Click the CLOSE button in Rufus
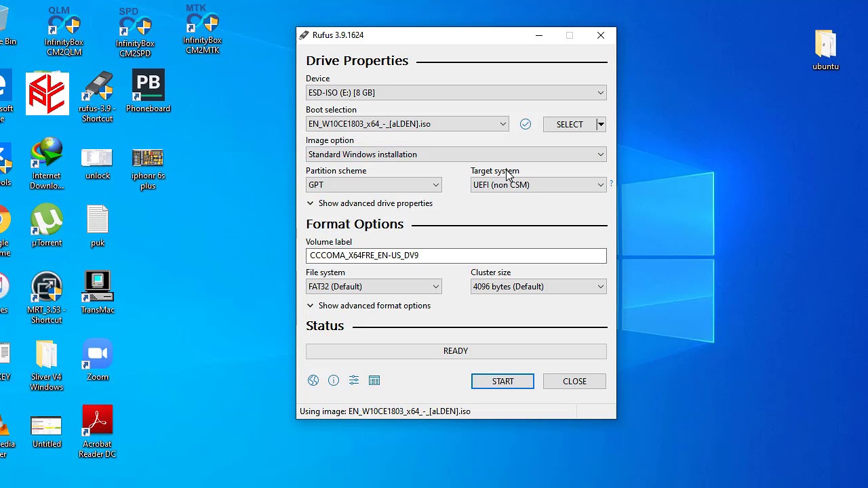868x488 pixels. [574, 382]
